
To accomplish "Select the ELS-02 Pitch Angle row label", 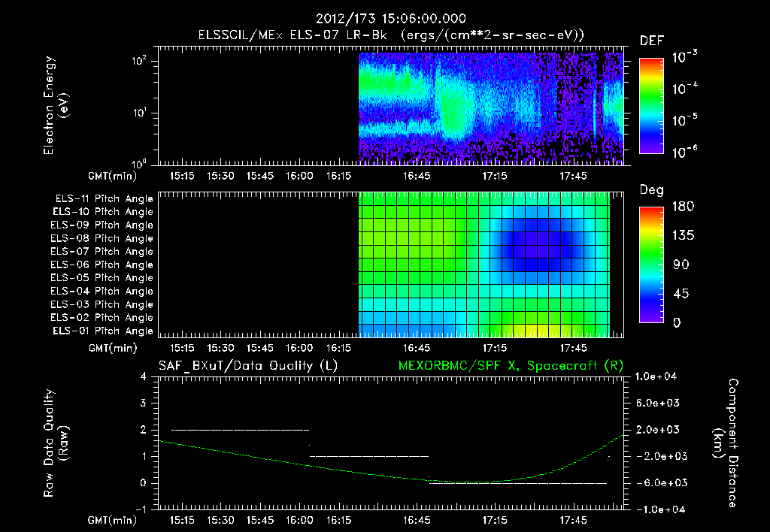I will click(102, 318).
